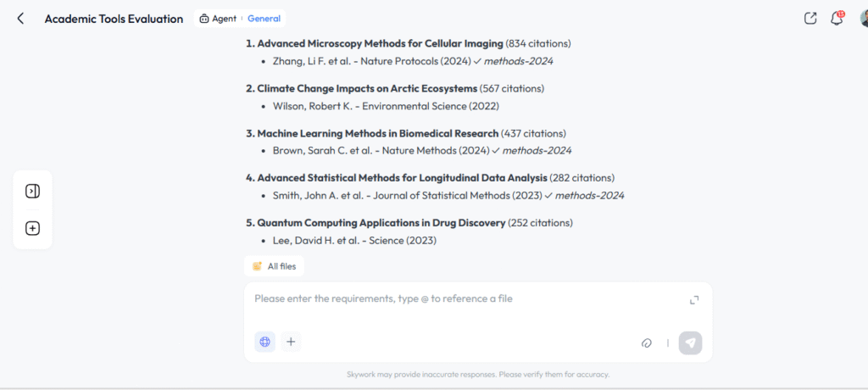The width and height of the screenshot is (868, 390).
Task: Open the plus menu in the input box
Action: (x=291, y=342)
